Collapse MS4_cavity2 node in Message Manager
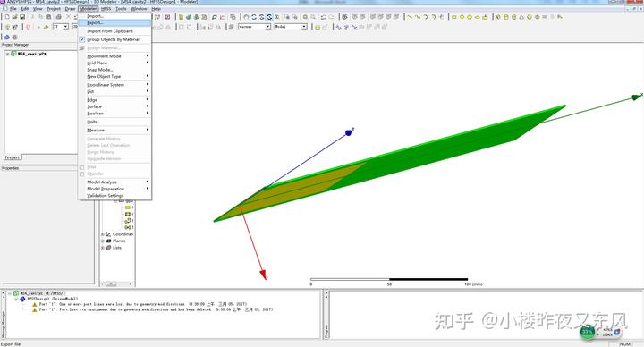The image size is (644, 347). 10,293
